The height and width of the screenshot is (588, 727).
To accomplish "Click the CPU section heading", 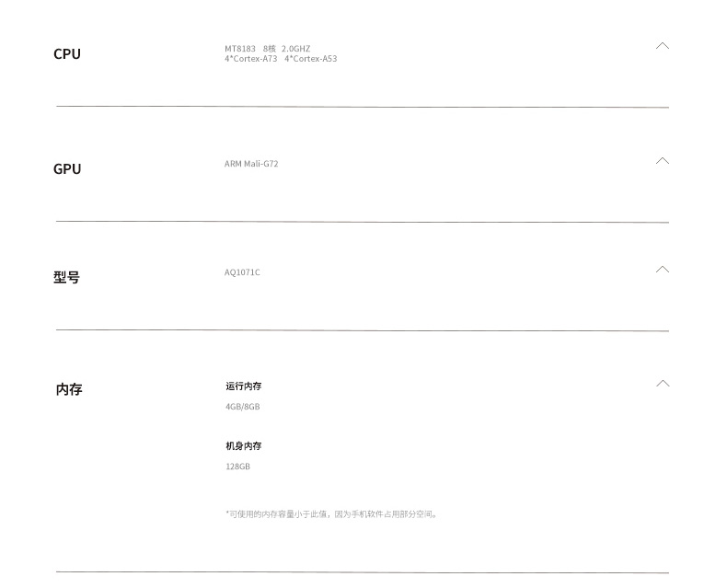I will 67,53.
